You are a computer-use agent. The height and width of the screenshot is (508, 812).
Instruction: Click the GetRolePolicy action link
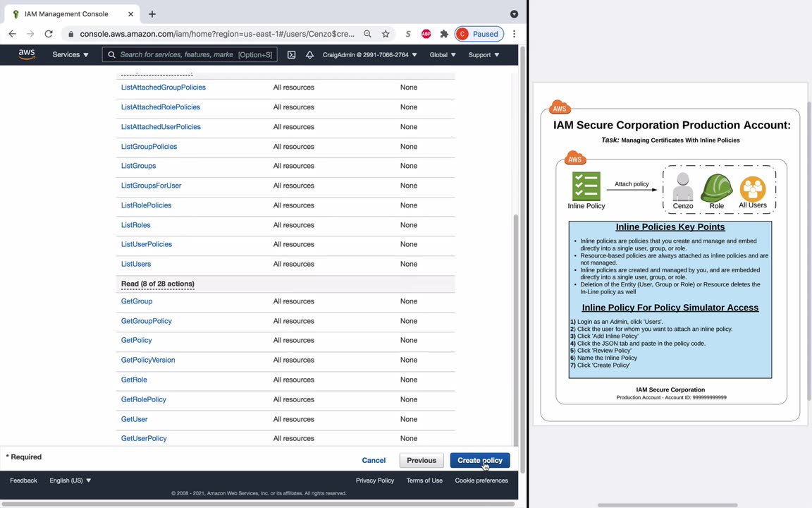coord(144,399)
